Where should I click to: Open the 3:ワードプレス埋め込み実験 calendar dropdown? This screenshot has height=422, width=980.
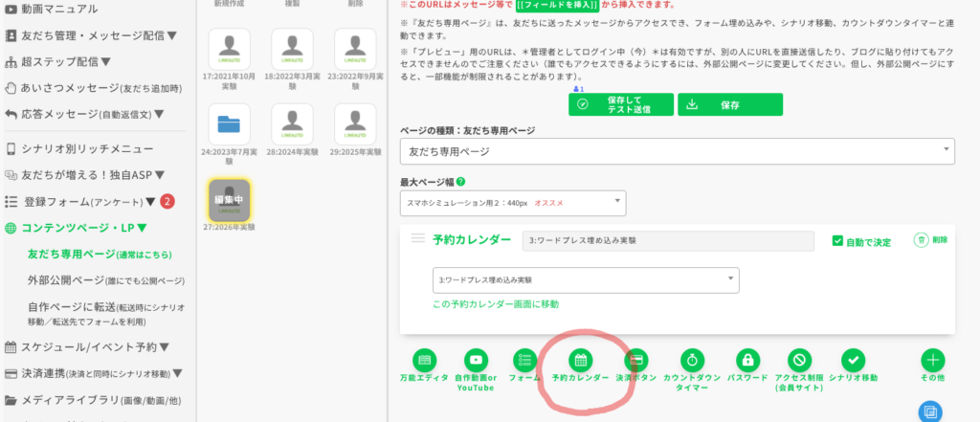pyautogui.click(x=586, y=280)
